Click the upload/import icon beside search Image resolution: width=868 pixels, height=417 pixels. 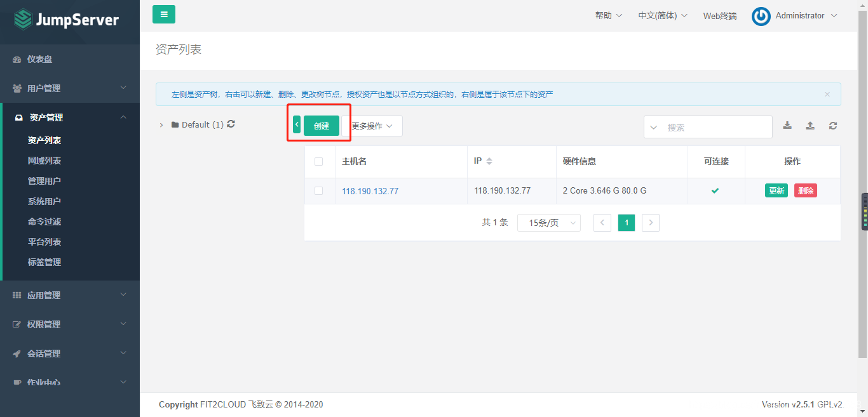tap(810, 126)
